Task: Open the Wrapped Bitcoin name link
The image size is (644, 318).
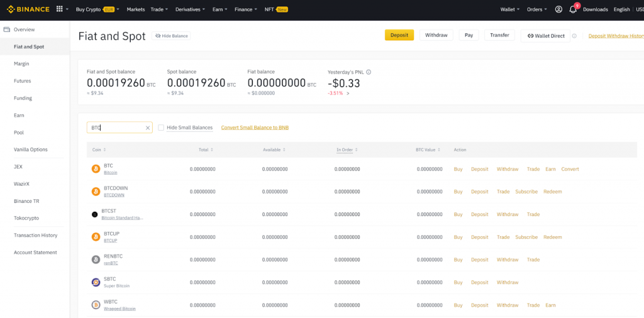Action: click(x=119, y=309)
